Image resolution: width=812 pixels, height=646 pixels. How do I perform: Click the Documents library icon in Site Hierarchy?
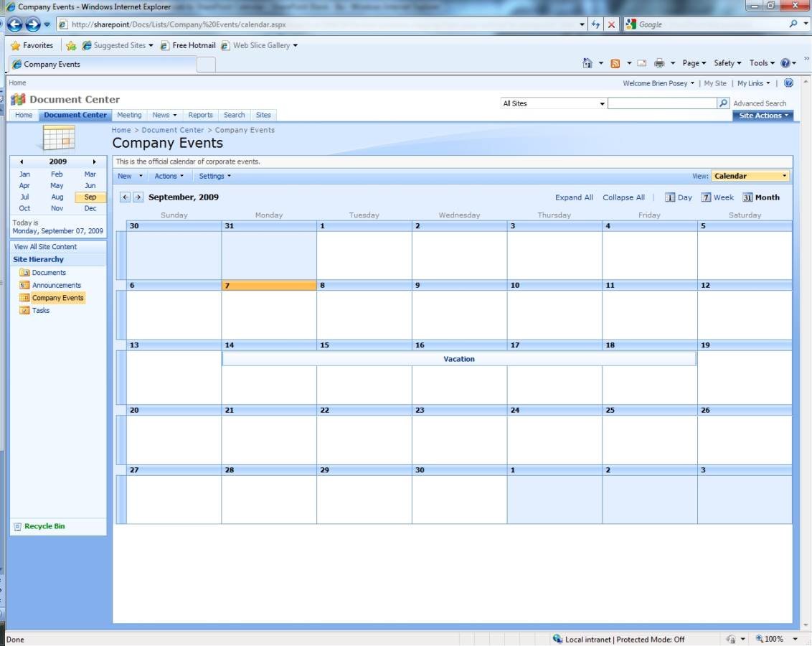(x=24, y=273)
